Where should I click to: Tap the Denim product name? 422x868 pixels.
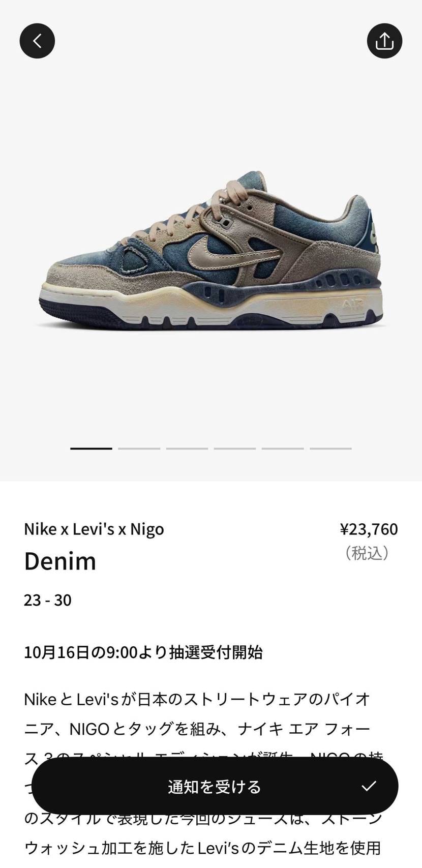pyautogui.click(x=60, y=561)
